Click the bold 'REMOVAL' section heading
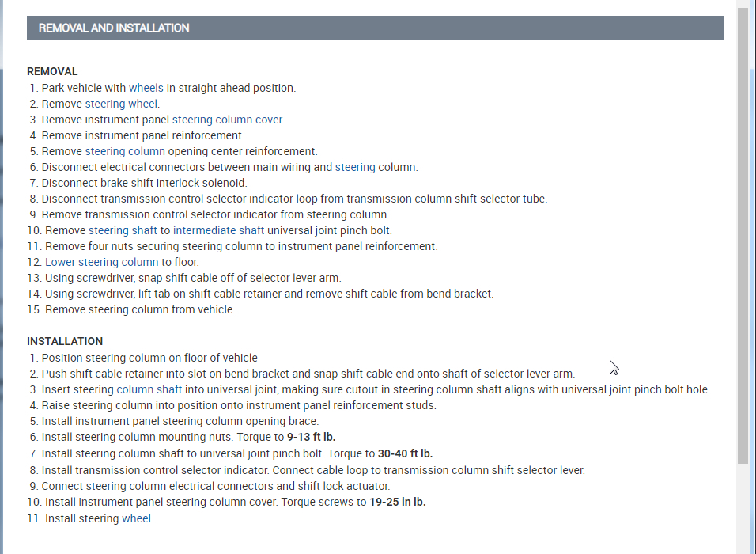756x554 pixels. coord(52,71)
